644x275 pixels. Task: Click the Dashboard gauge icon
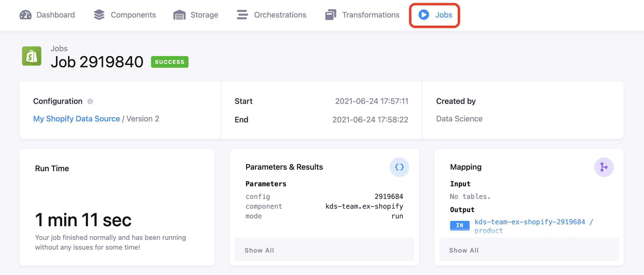26,15
